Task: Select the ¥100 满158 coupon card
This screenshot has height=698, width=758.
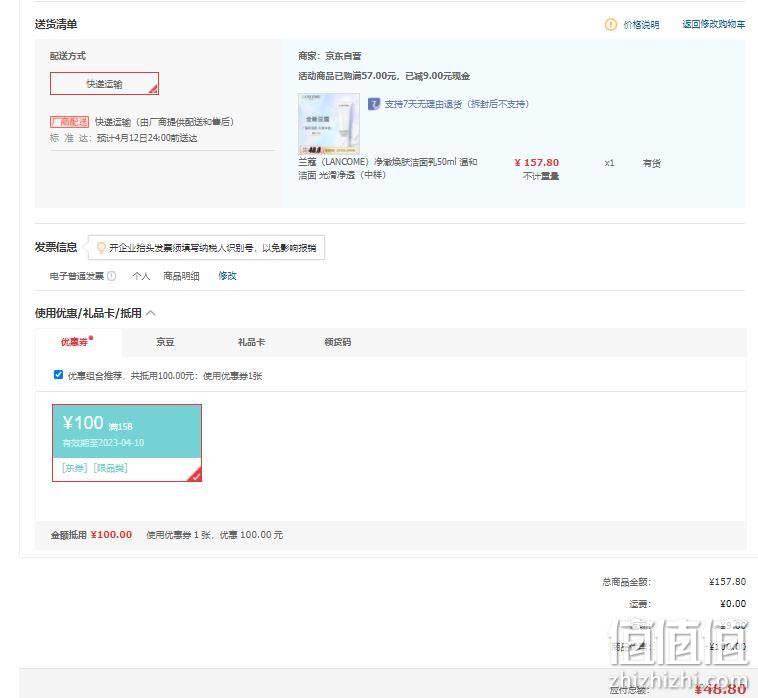Action: 127,443
